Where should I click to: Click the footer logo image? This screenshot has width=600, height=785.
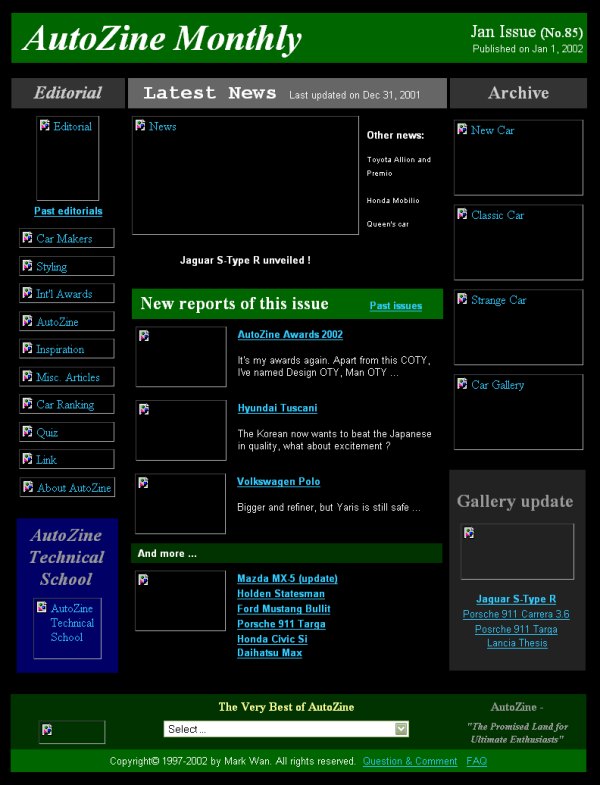[x=72, y=732]
